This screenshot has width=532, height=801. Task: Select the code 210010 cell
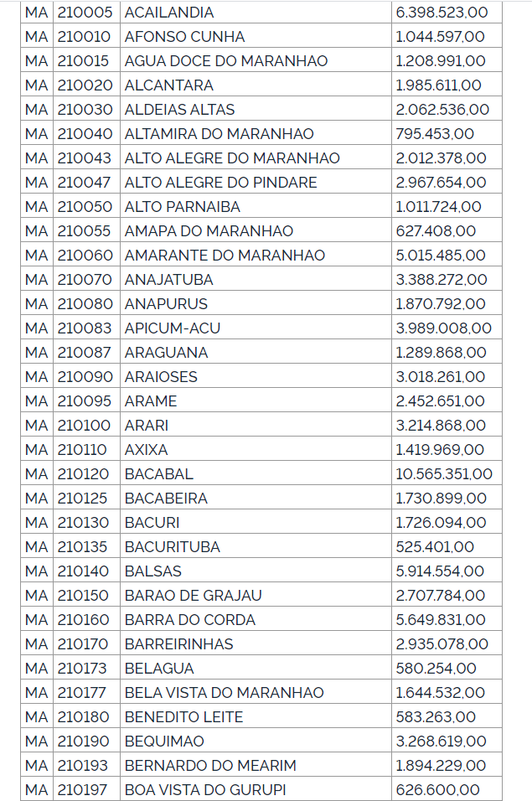pyautogui.click(x=85, y=37)
